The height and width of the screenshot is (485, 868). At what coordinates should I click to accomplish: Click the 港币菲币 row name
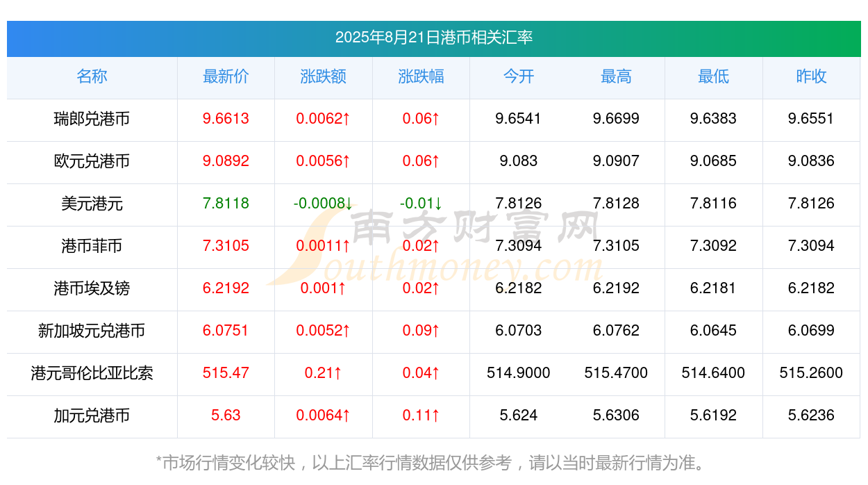click(x=92, y=246)
